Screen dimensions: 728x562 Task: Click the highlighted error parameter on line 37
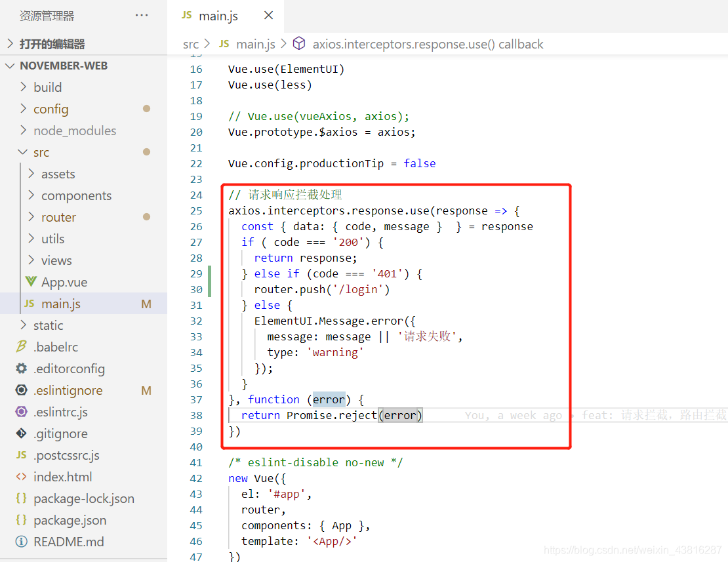pyautogui.click(x=329, y=399)
